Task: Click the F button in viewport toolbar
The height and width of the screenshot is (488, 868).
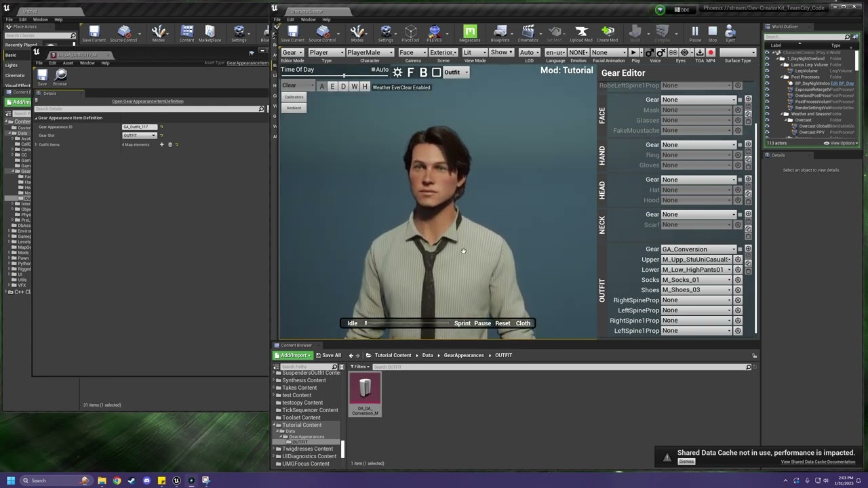Action: (410, 73)
